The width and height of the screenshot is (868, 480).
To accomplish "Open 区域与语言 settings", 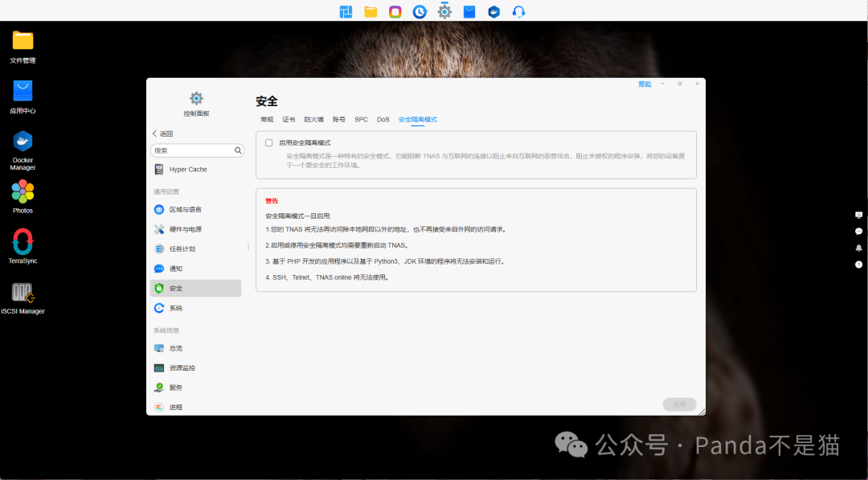I will 184,209.
